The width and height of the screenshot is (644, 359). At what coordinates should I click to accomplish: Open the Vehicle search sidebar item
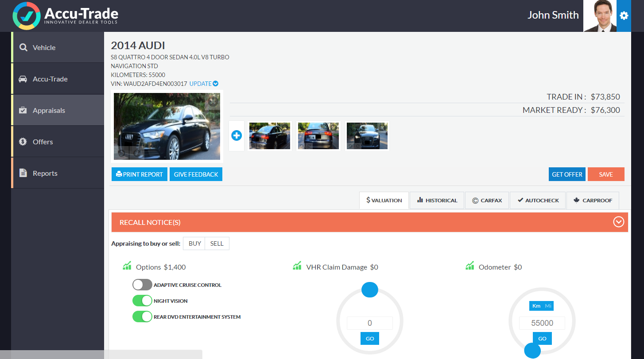(x=58, y=47)
